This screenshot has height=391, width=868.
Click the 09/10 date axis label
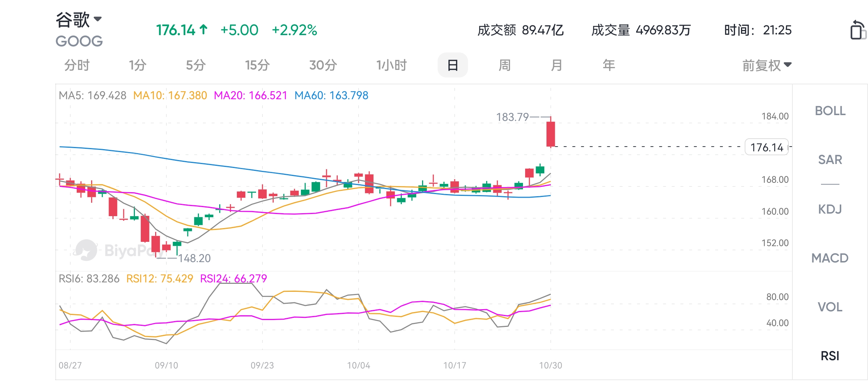[x=166, y=365]
